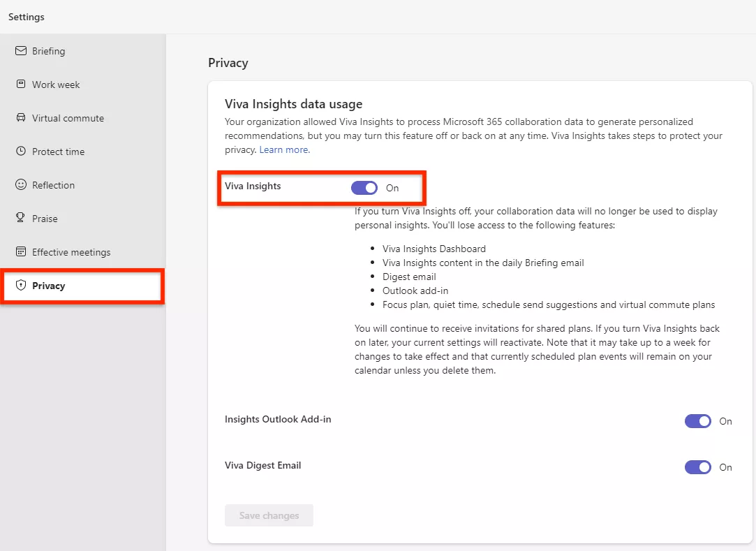This screenshot has height=551, width=756.
Task: Select the Reflection settings section
Action: tap(53, 185)
